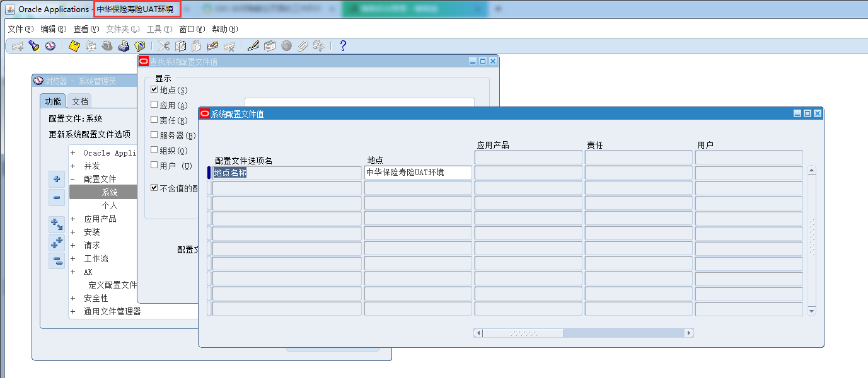
Task: Check the 应用(A) checkbox
Action: [154, 105]
